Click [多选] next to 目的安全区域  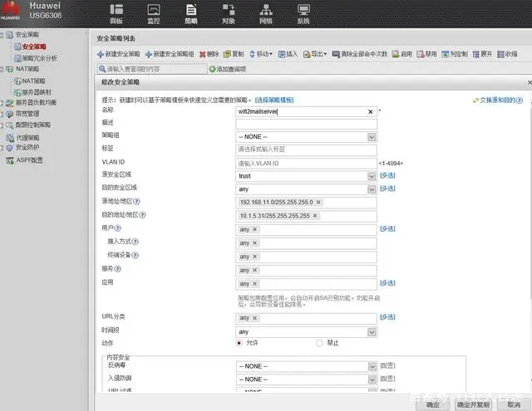pyautogui.click(x=387, y=188)
